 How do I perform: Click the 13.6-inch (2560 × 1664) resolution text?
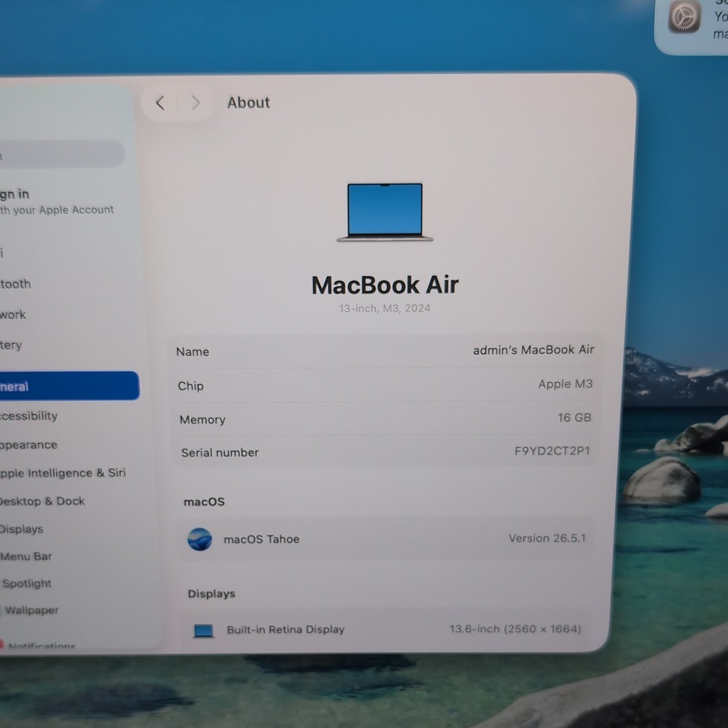[x=515, y=629]
